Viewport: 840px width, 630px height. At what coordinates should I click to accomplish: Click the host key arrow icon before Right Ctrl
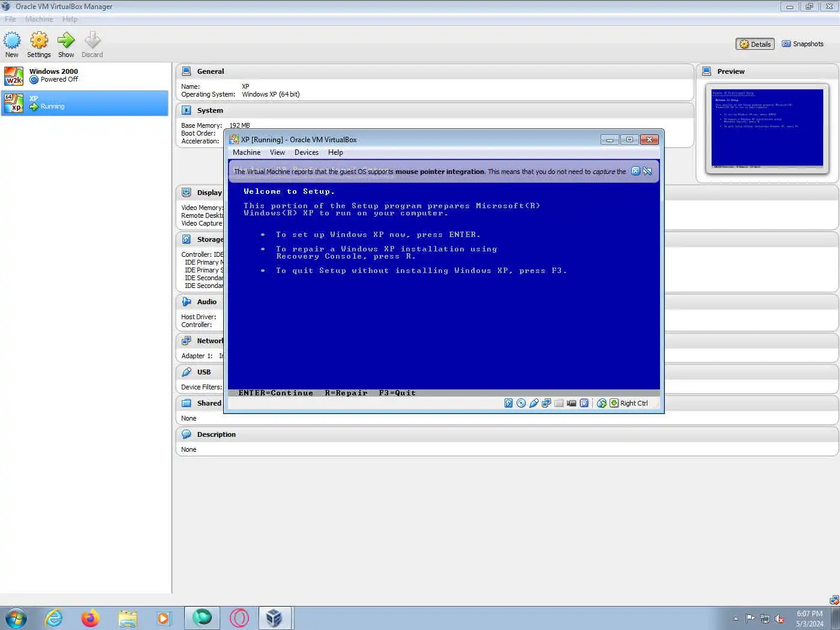pos(614,403)
